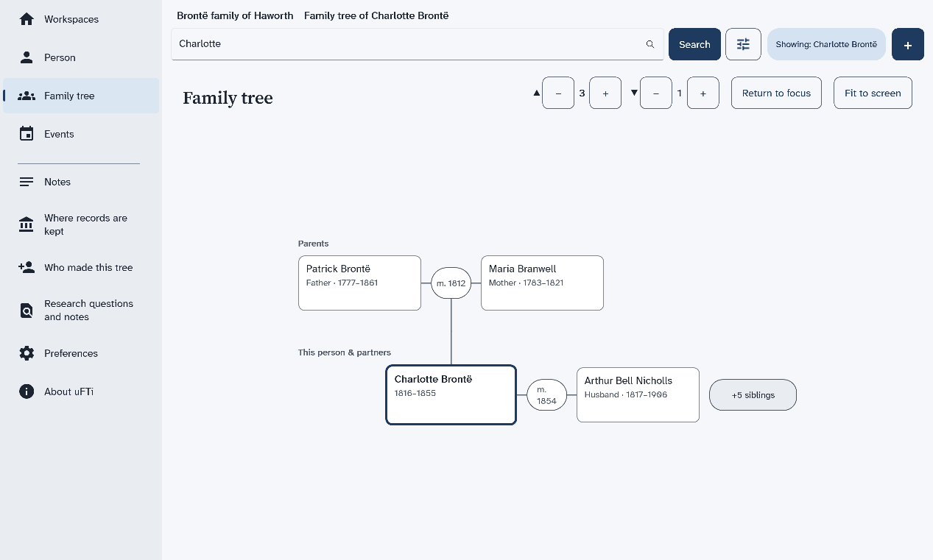Open Notes in the sidebar
The width and height of the screenshot is (933, 560).
click(x=81, y=182)
